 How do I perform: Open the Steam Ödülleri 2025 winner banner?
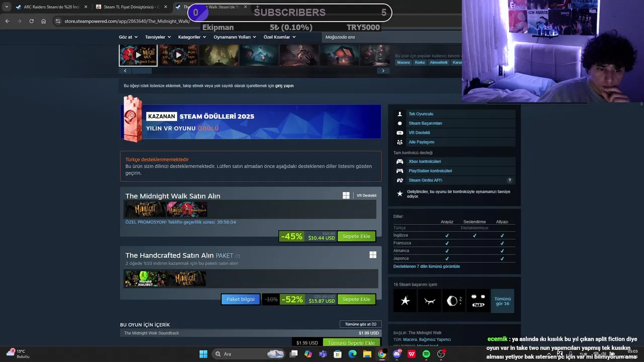click(x=251, y=122)
